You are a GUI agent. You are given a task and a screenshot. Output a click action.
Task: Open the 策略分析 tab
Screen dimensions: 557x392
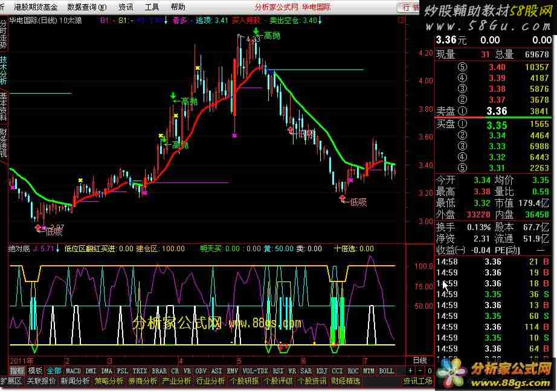click(x=109, y=382)
